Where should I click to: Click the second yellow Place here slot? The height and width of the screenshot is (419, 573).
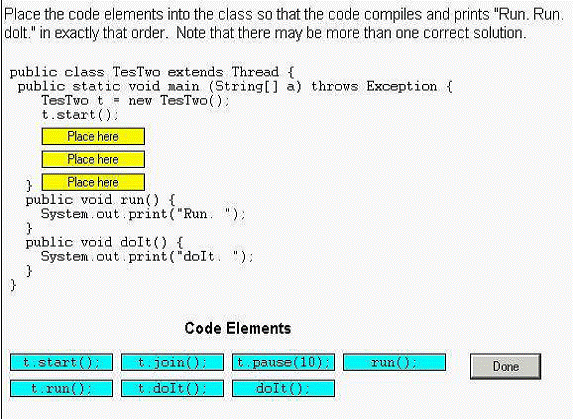click(93, 159)
